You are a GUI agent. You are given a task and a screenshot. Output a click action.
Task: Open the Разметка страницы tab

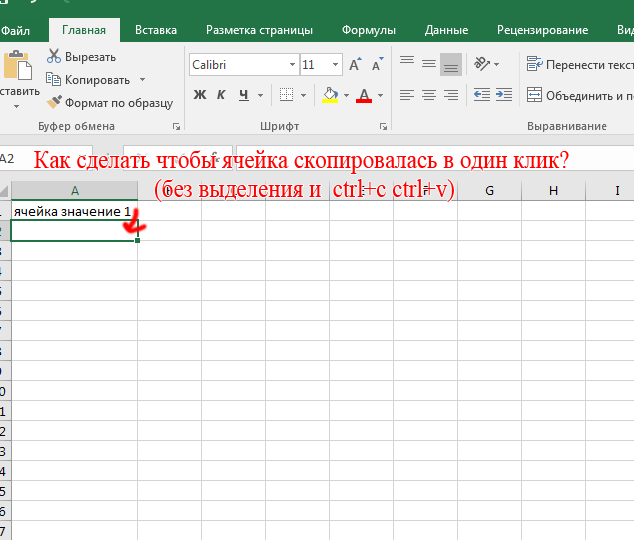pos(259,30)
